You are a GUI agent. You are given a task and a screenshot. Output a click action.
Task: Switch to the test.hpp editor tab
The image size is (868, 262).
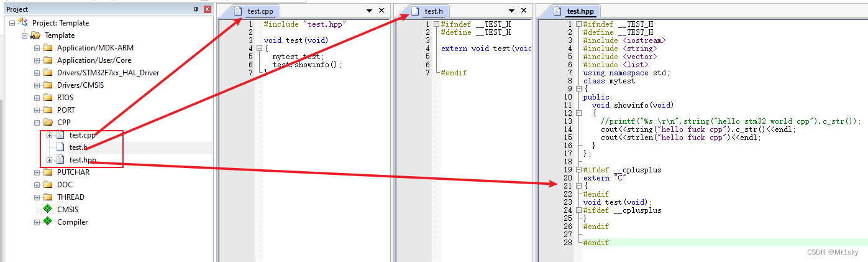(x=575, y=11)
